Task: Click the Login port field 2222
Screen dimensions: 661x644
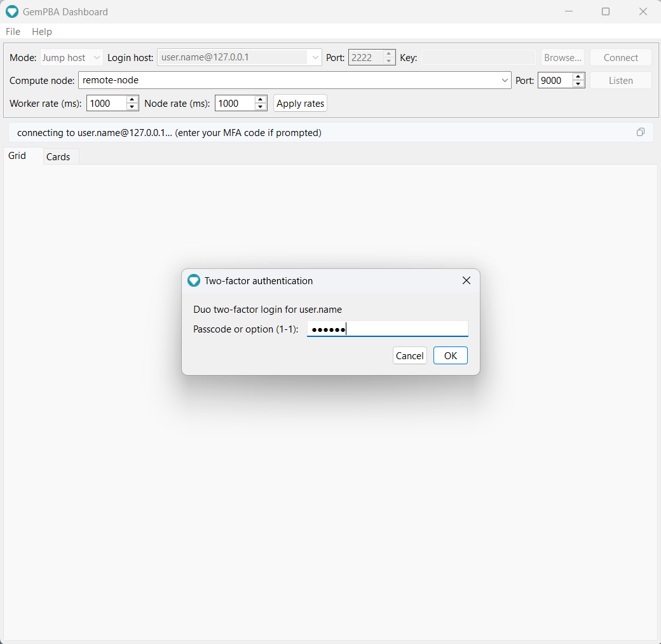Action: point(366,58)
